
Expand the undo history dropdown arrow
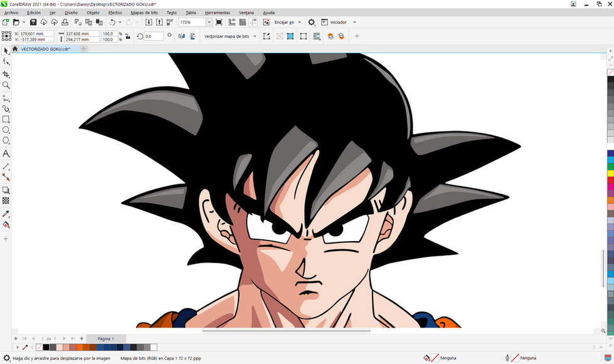point(120,23)
